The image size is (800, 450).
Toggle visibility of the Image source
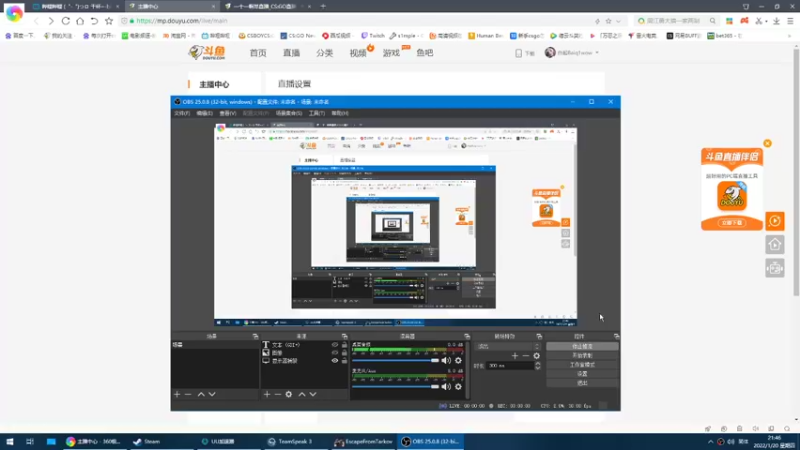click(x=335, y=353)
